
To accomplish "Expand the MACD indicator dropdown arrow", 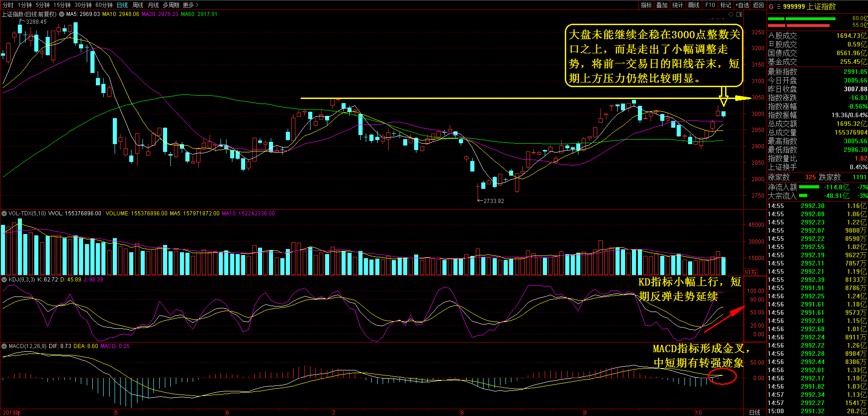I will 4,346.
